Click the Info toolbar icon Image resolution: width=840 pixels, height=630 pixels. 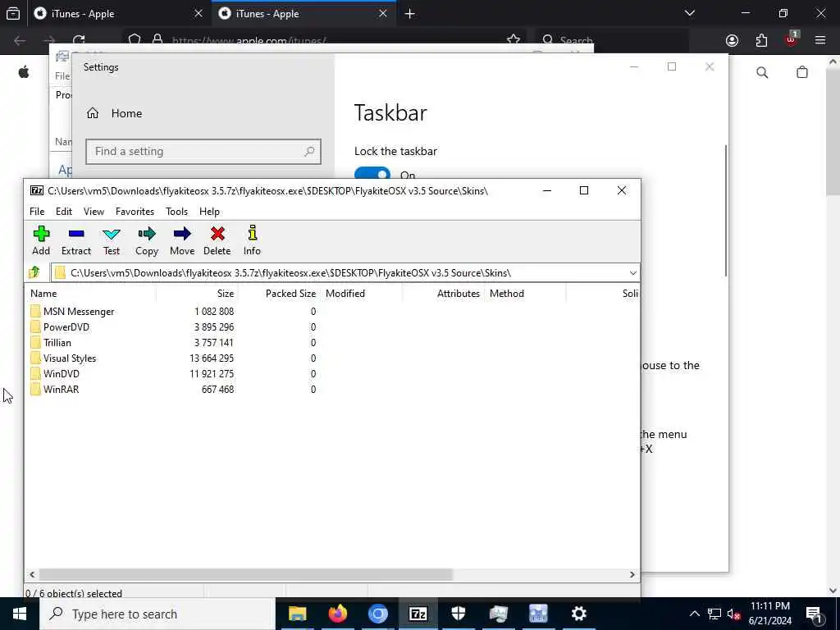(253, 240)
